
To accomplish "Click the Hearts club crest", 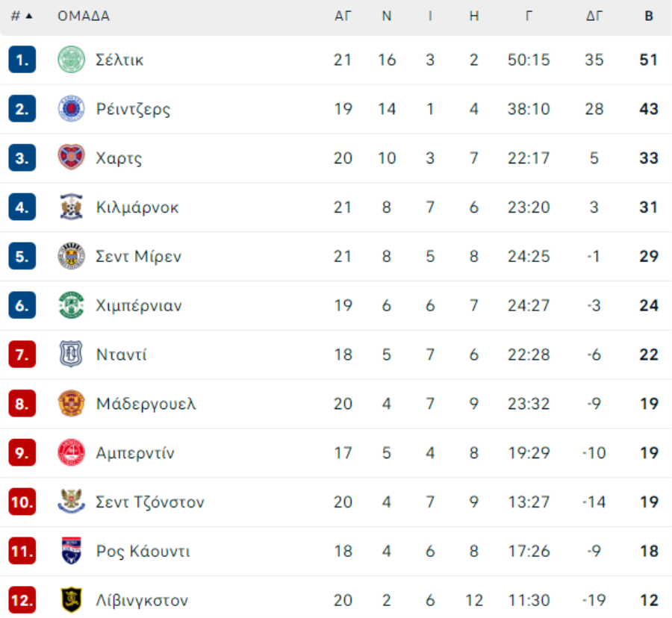I will point(71,157).
